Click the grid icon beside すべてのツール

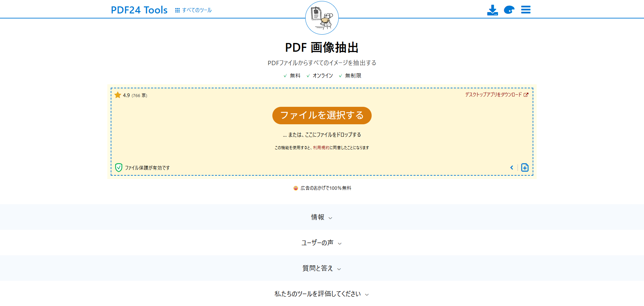click(x=177, y=10)
